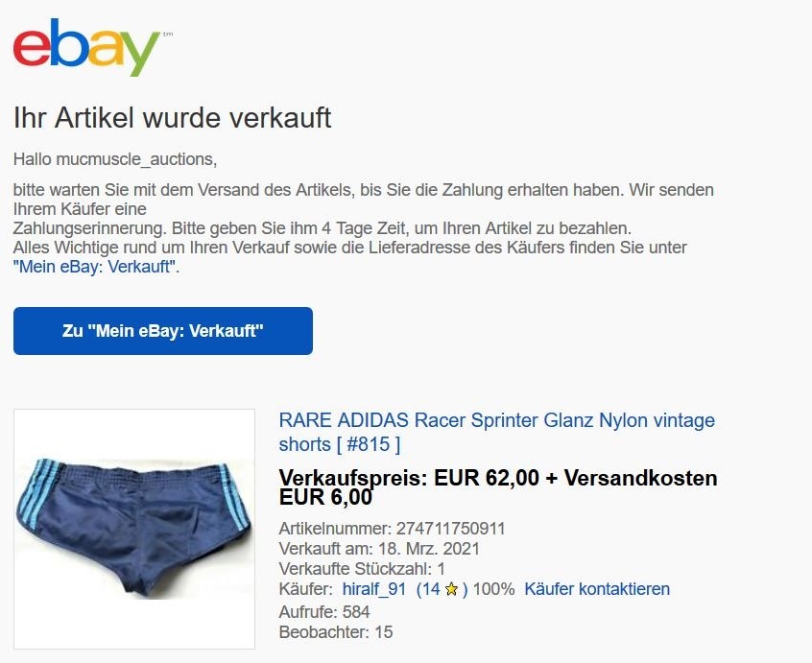Click the heading Ihr Artikel wurde verkauft
The image size is (812, 663).
point(172,117)
